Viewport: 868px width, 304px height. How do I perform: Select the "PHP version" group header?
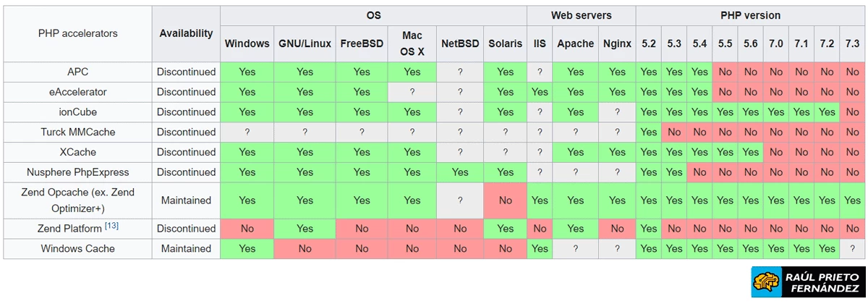[x=750, y=15]
